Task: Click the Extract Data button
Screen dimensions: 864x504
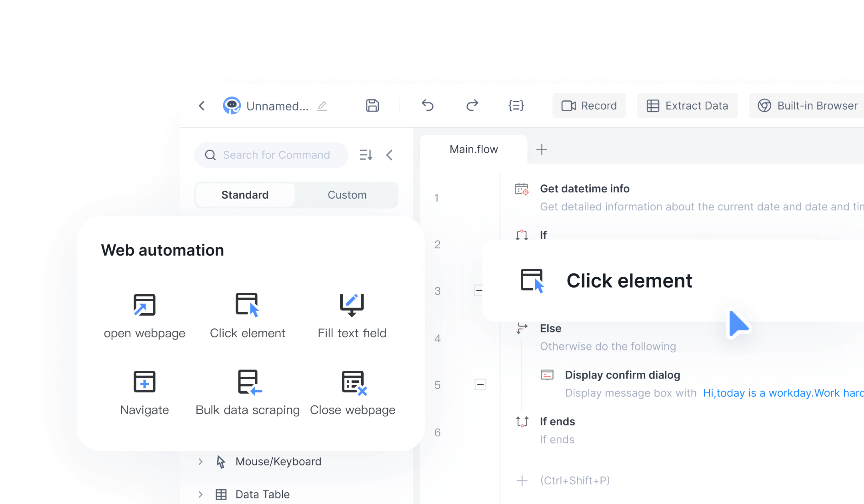Action: 687,106
